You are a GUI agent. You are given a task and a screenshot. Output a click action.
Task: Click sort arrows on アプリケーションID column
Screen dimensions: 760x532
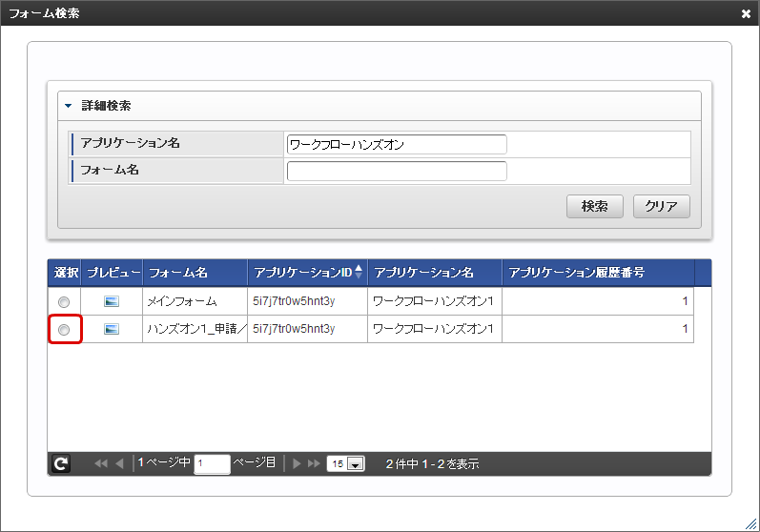point(359,272)
